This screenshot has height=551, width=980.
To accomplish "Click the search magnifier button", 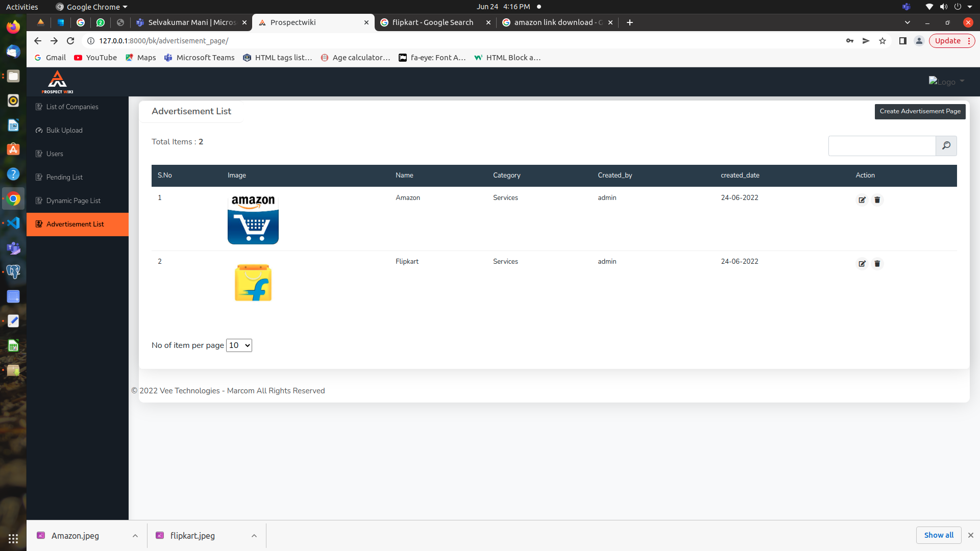I will (x=946, y=146).
